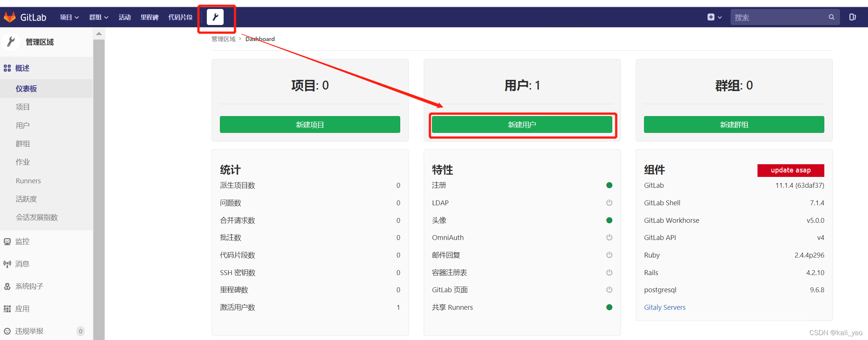868x340 pixels.
Task: Click the 群组: 0 heading
Action: (734, 85)
